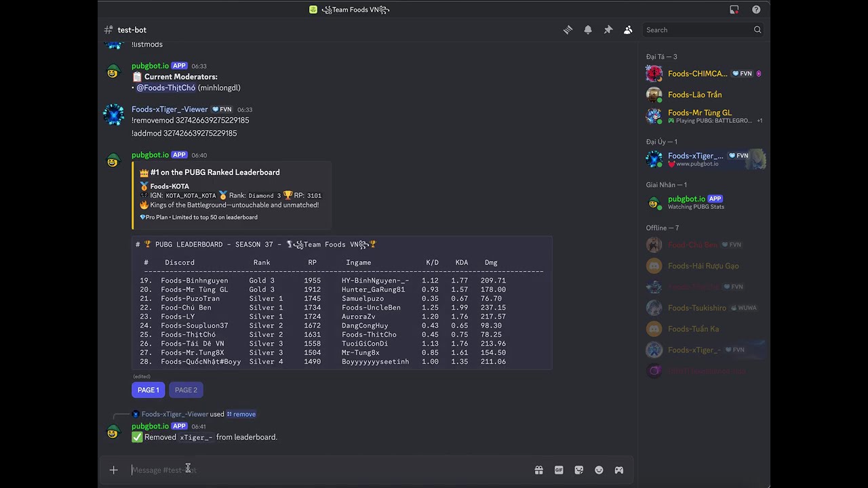The width and height of the screenshot is (868, 488).
Task: Open sticker picker icon
Action: [578, 470]
